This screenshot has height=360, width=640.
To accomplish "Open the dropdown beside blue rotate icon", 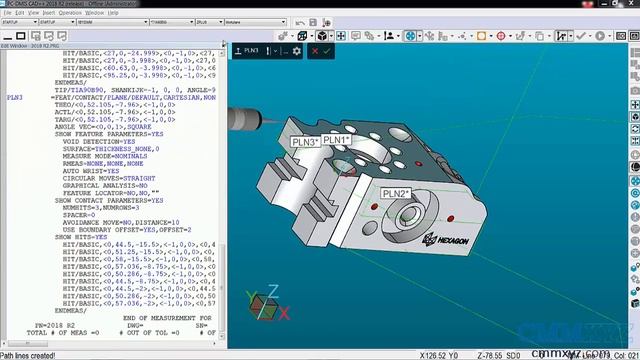I will click(420, 36).
